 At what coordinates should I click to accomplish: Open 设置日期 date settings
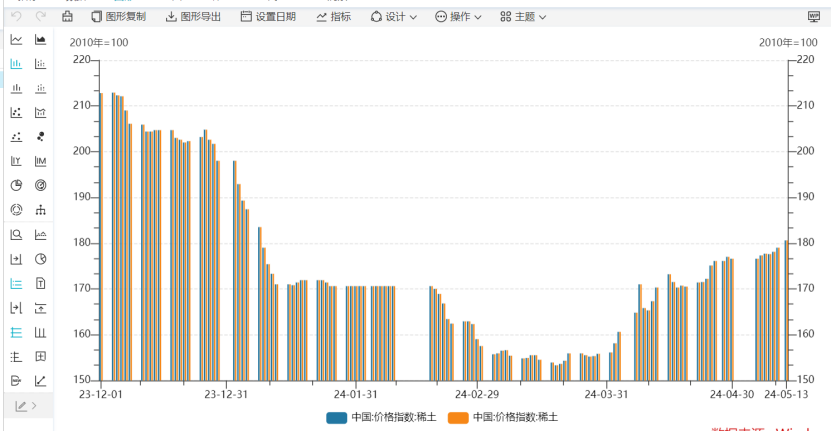point(268,17)
